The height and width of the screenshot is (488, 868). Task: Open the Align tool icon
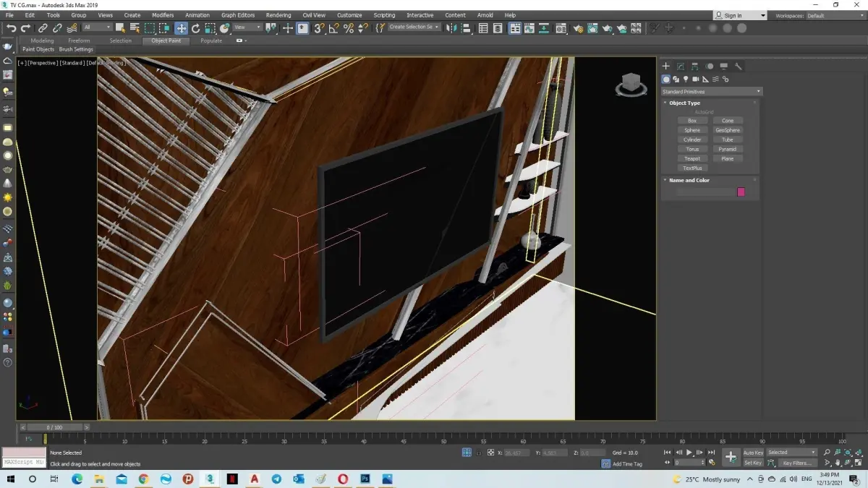point(466,28)
